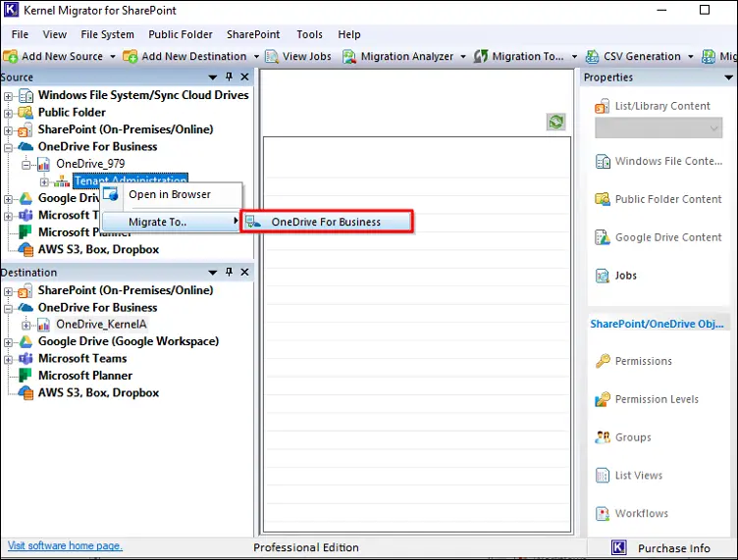The image size is (738, 560).
Task: Open Public Folder Content in Properties
Action: (x=658, y=199)
